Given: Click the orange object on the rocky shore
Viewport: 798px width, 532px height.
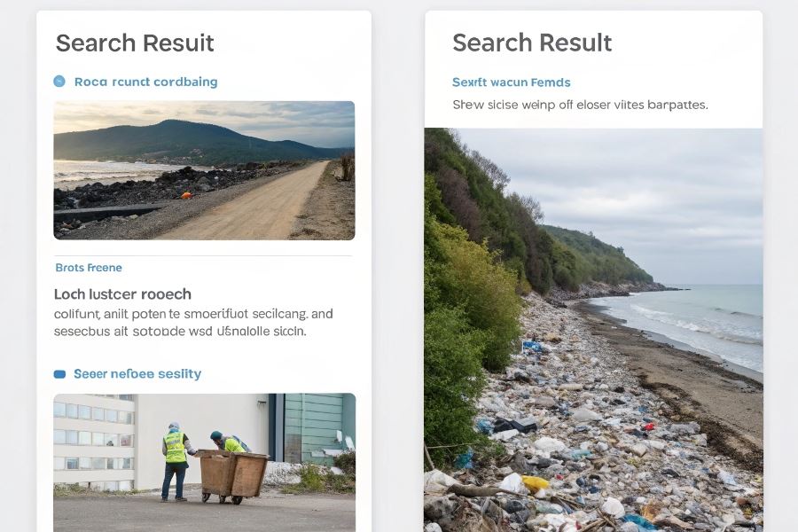Looking at the screenshot, I should 186,195.
